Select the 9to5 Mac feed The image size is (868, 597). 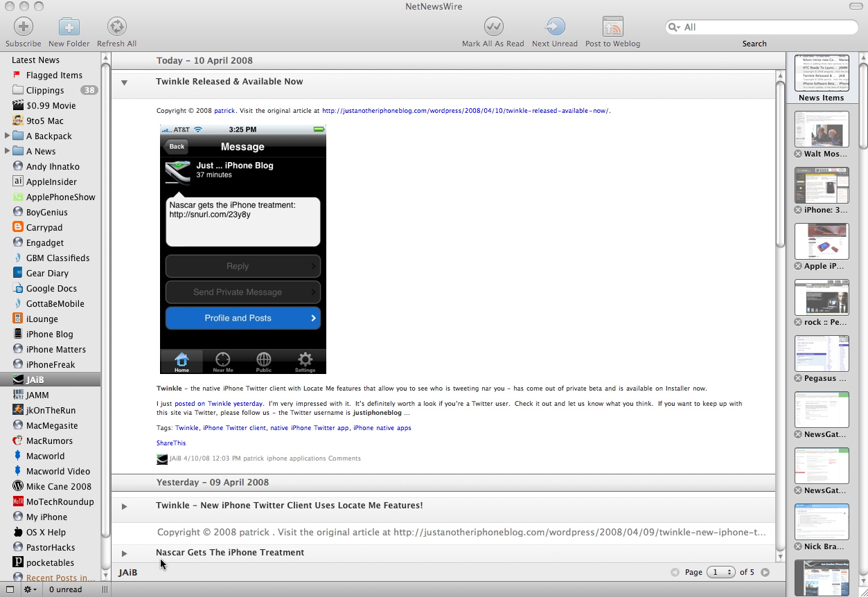click(46, 121)
